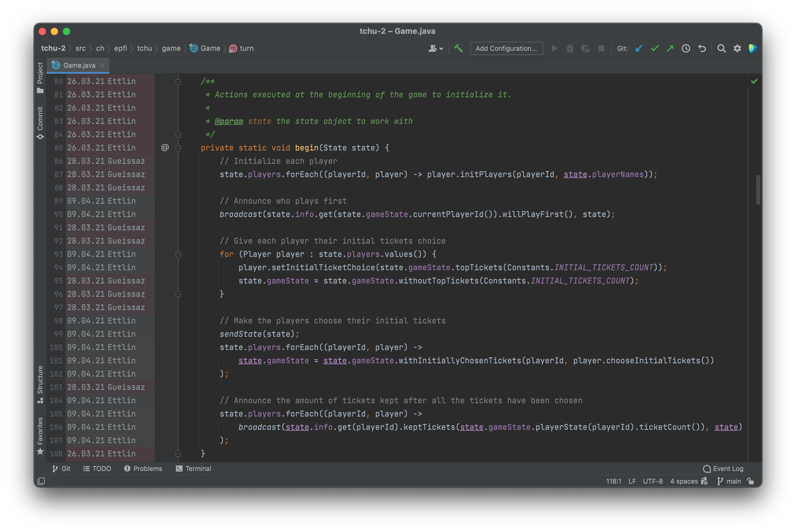Screen dimensions: 796x532
Task: Open the Project tool window
Action: click(40, 77)
